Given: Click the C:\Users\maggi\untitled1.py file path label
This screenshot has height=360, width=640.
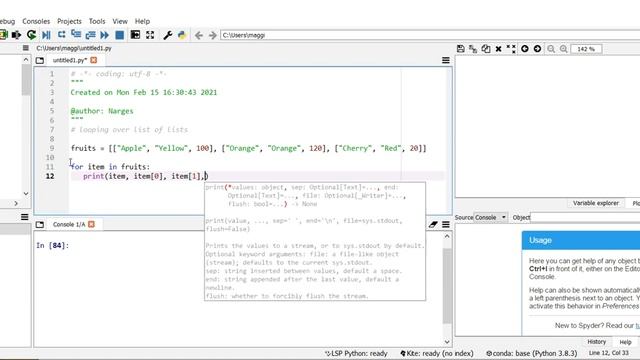Looking at the screenshot, I should coord(74,48).
